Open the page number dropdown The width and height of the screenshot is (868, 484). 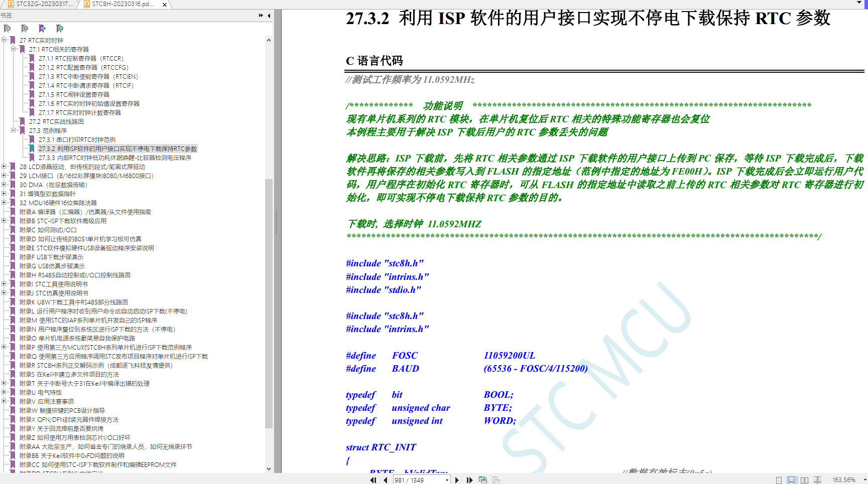[447, 480]
